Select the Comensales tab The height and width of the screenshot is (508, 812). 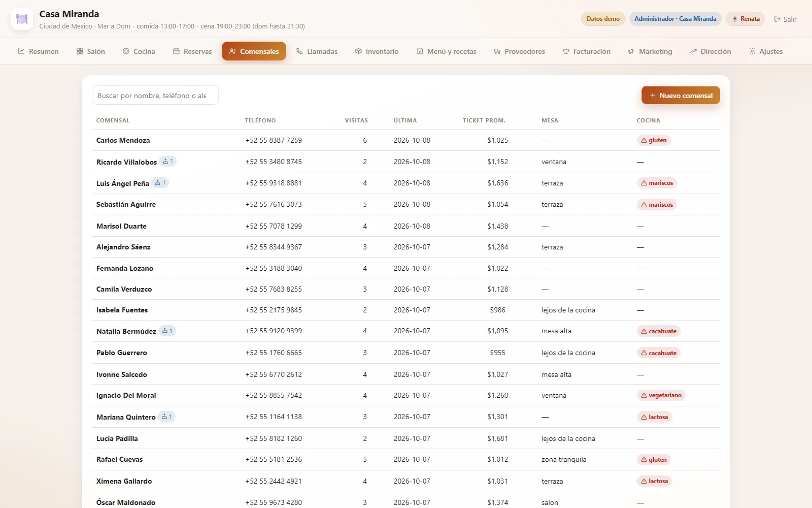(254, 51)
